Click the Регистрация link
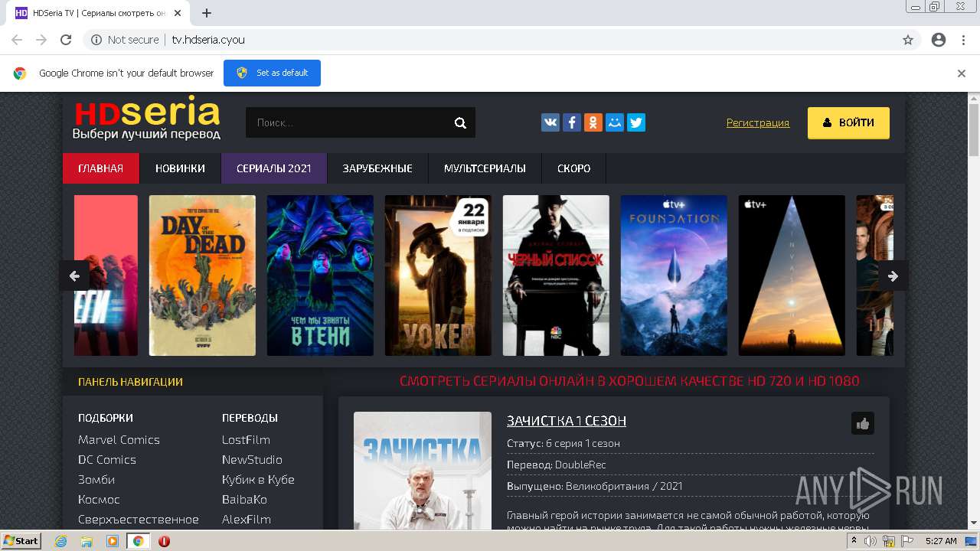This screenshot has height=551, width=980. coord(758,122)
